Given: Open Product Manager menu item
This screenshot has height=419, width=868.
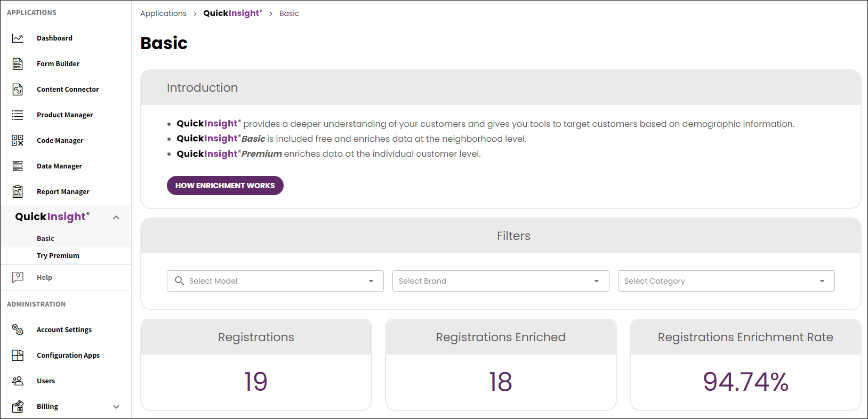Looking at the screenshot, I should click(65, 115).
